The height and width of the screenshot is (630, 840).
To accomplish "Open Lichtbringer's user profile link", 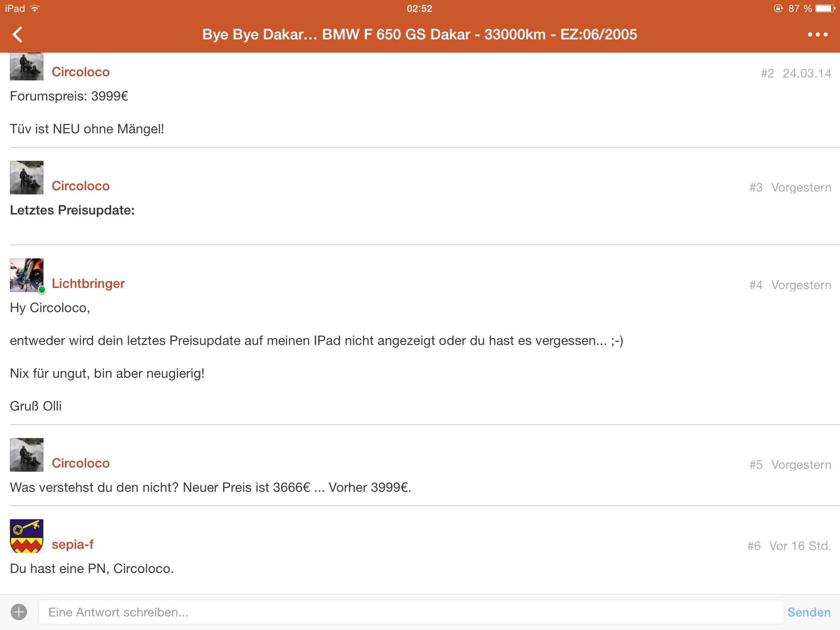I will coord(88,283).
